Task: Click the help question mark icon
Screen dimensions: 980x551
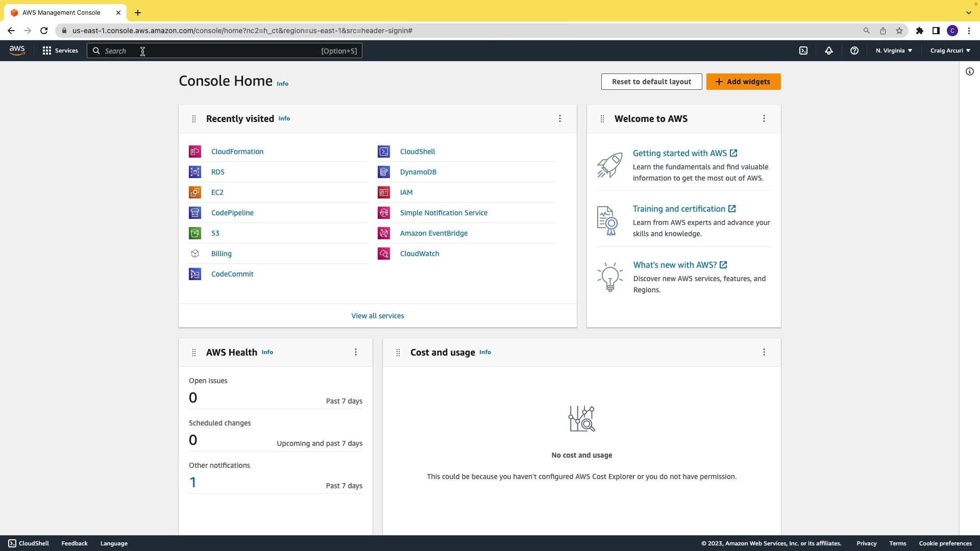Action: click(x=854, y=51)
